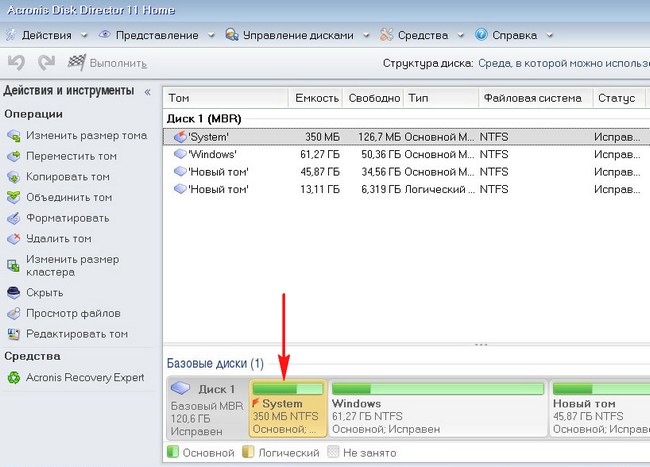The image size is (650, 467).
Task: Launch Acronis Recovery Expert link
Action: pyautogui.click(x=85, y=377)
